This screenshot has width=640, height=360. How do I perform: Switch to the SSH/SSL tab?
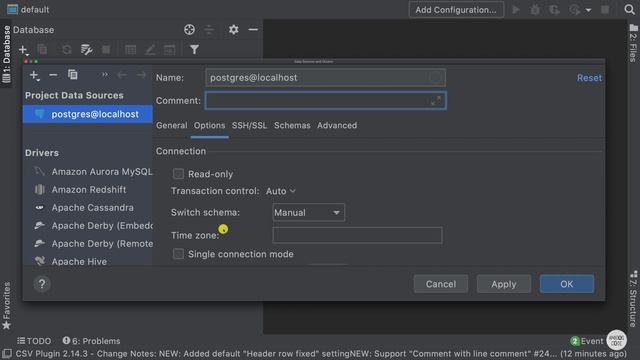[x=249, y=125]
